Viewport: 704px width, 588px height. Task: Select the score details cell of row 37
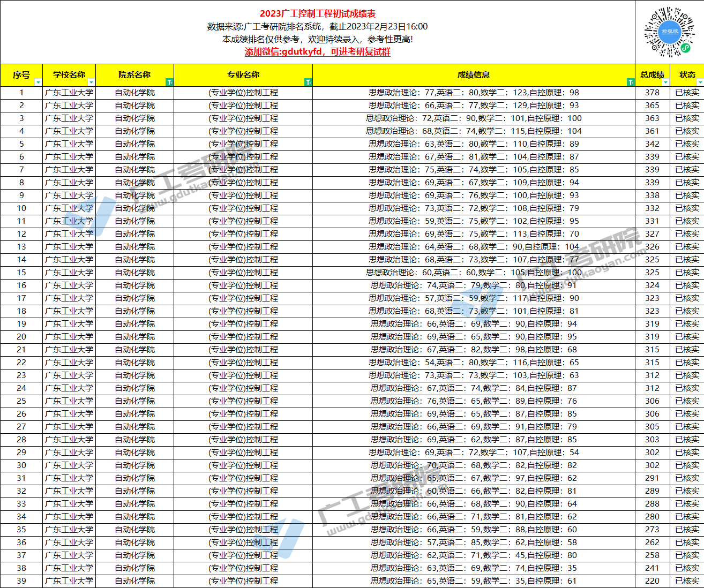474,555
